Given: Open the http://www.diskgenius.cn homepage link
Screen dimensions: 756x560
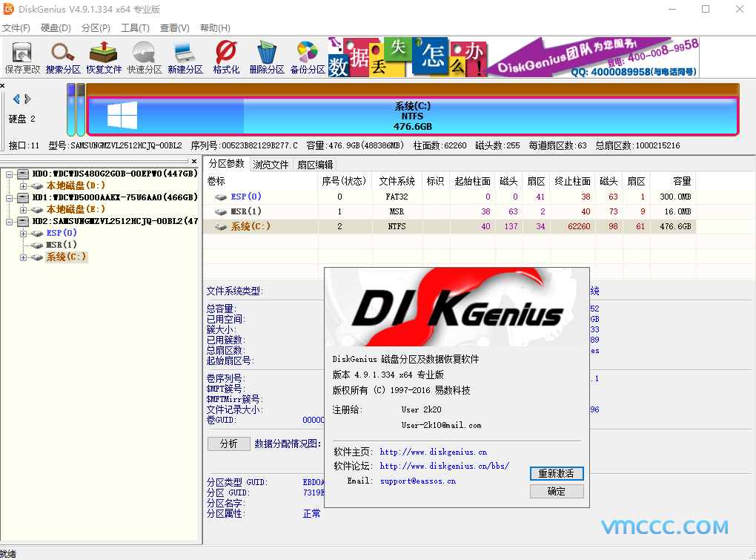Looking at the screenshot, I should click(x=433, y=452).
